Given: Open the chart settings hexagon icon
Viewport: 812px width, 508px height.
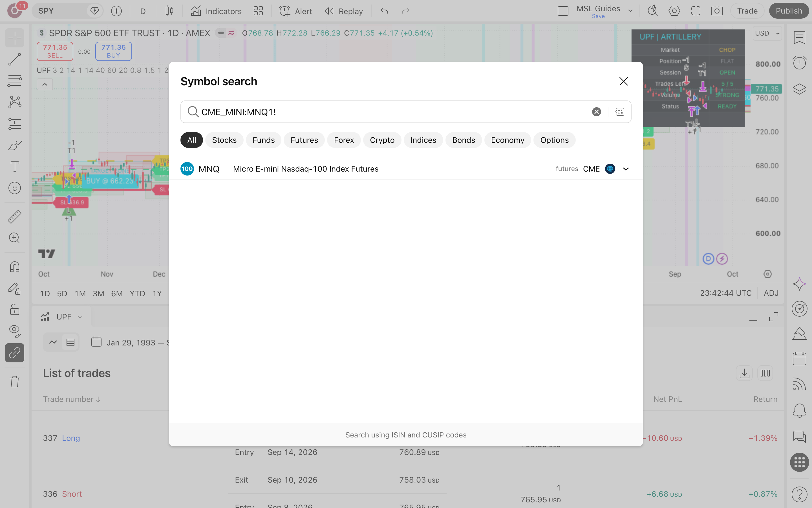Looking at the screenshot, I should point(674,11).
